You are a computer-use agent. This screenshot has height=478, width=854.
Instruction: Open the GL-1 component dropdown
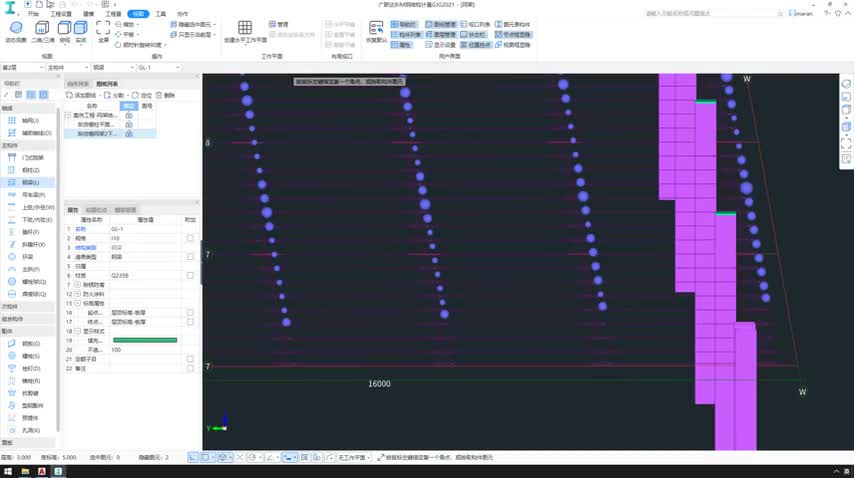[x=158, y=68]
